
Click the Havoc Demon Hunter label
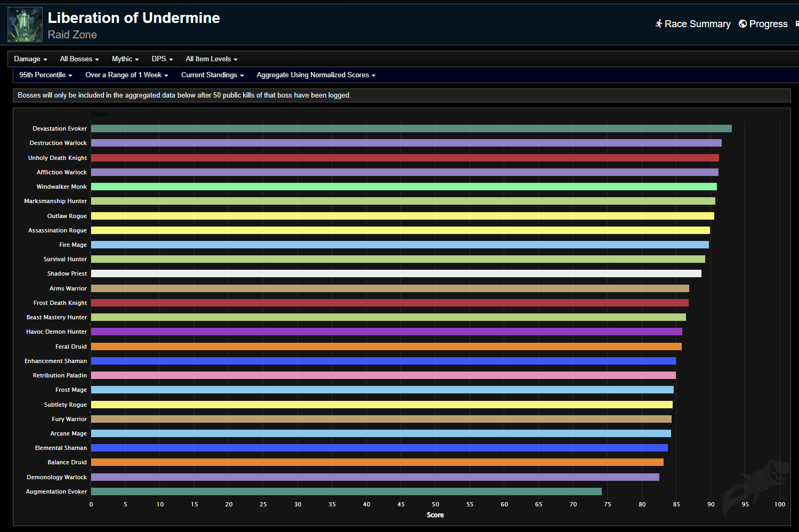(x=56, y=332)
